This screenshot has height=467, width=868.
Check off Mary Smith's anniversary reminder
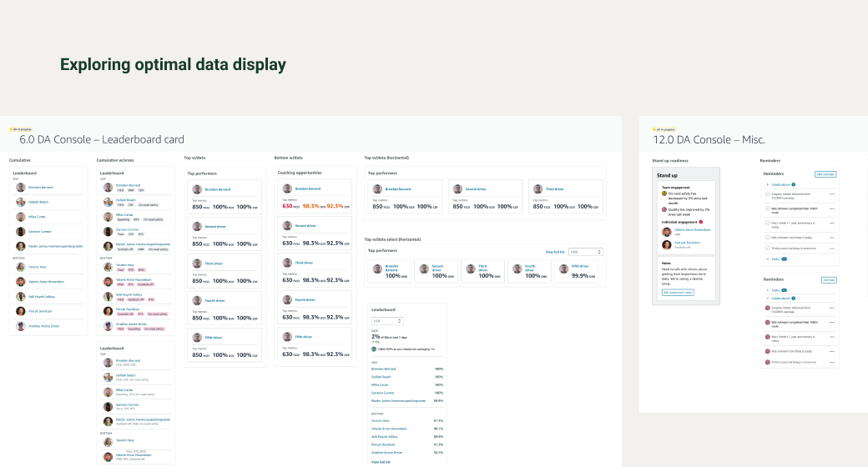[x=767, y=223]
